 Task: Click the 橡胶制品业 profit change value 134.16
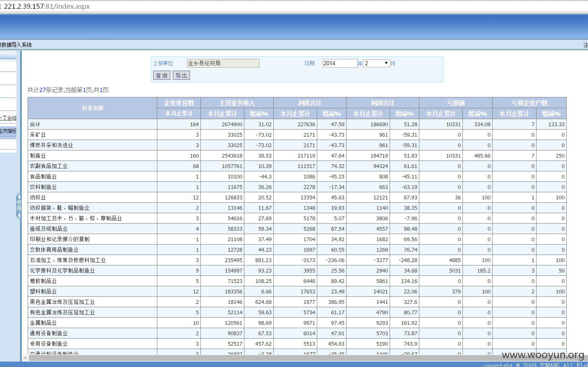coord(409,281)
